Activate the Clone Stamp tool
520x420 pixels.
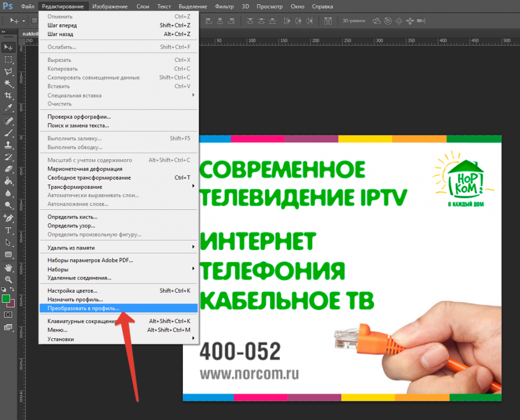pos(8,145)
